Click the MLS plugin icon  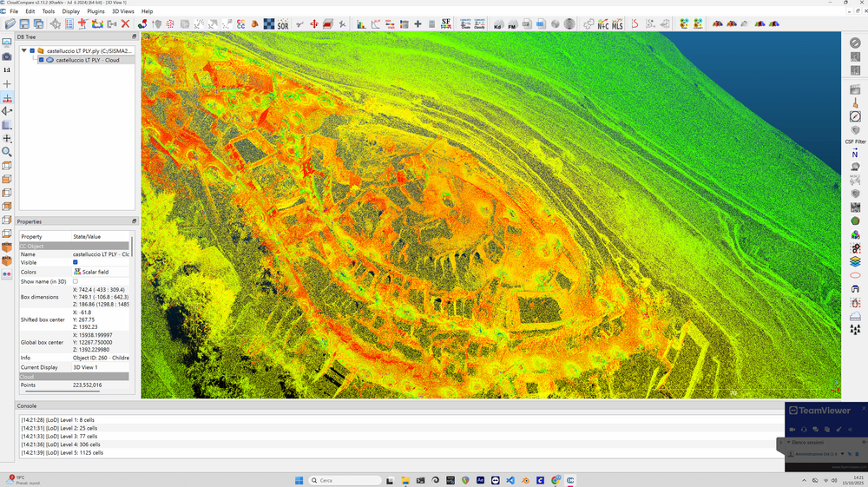(x=617, y=24)
